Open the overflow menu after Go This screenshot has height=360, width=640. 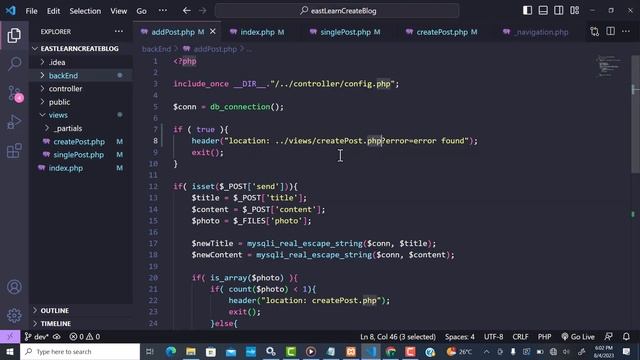tap(162, 11)
